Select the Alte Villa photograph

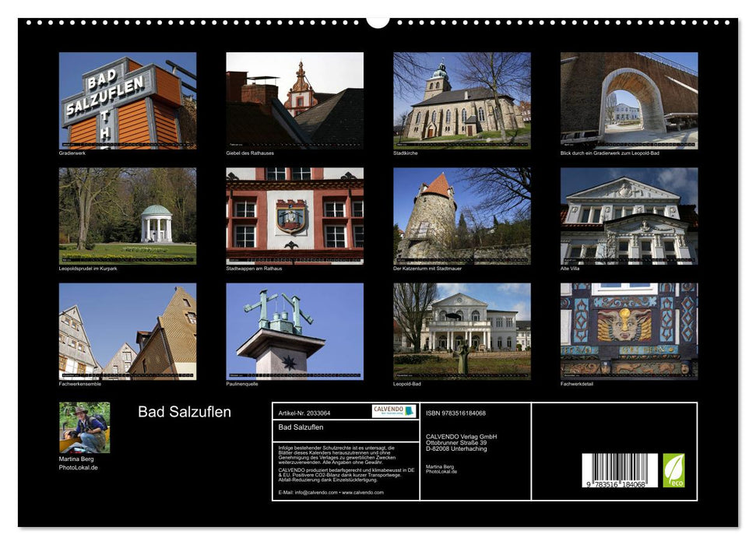[x=628, y=216]
